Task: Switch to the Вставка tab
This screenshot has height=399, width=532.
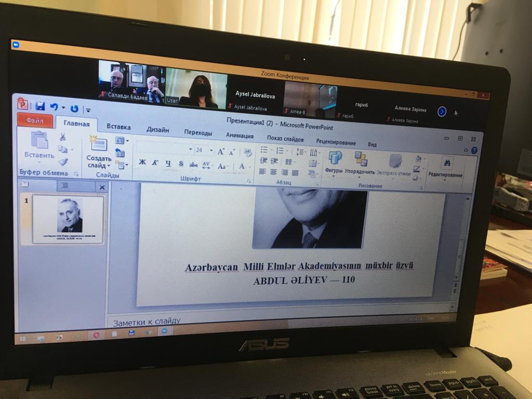Action: coord(118,126)
